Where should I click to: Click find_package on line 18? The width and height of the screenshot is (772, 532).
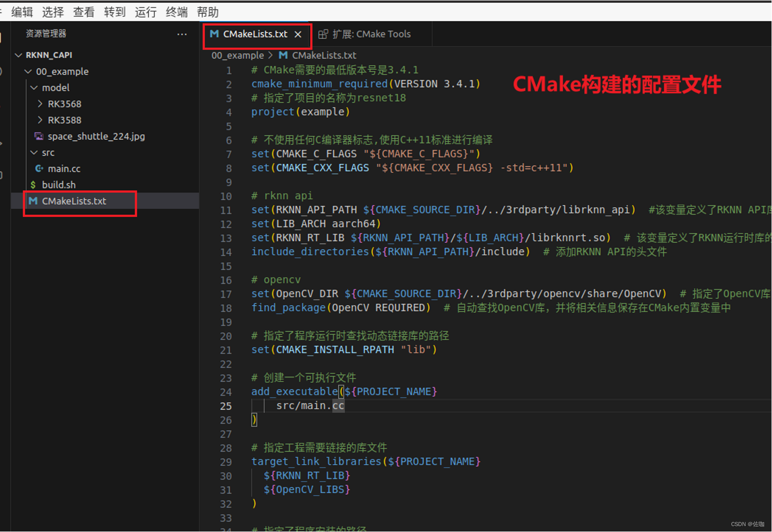coord(288,308)
